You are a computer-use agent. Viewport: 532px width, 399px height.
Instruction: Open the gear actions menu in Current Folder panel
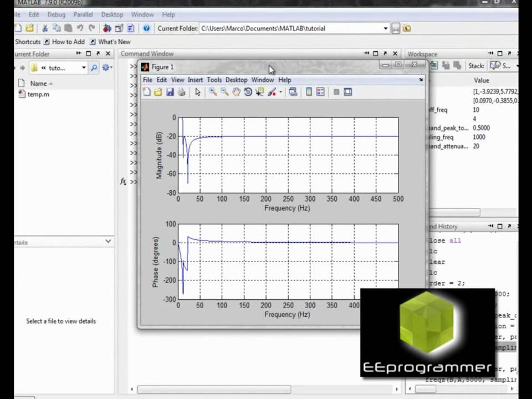(107, 68)
